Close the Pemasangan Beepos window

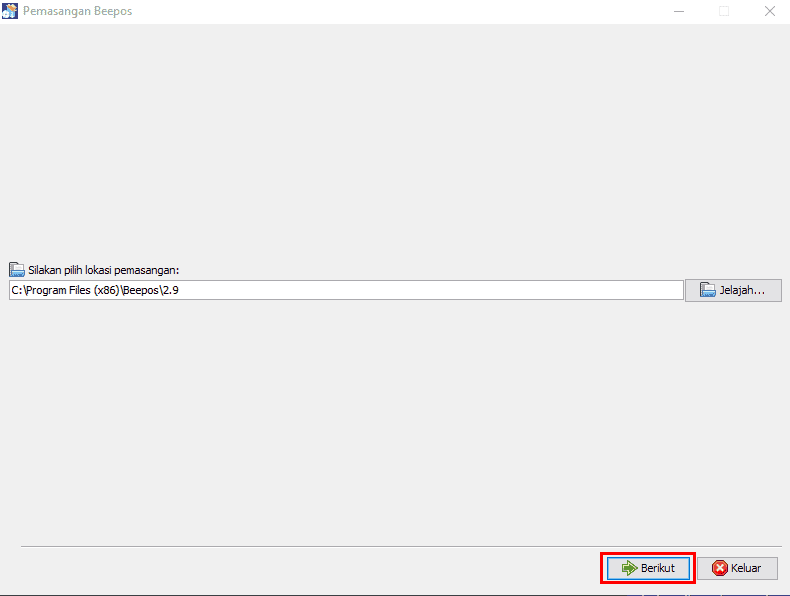769,11
